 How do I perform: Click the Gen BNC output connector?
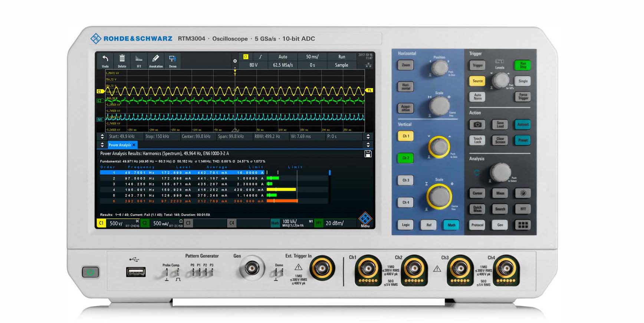pos(252,268)
